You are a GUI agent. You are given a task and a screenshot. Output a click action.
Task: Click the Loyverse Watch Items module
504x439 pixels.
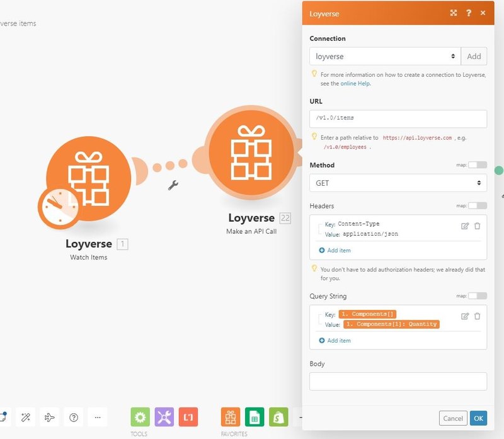tap(88, 178)
